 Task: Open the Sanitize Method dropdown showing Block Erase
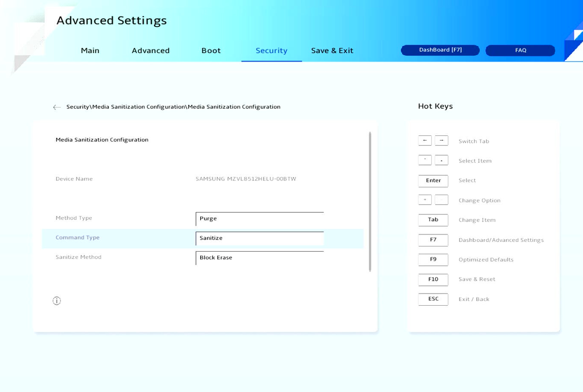click(260, 258)
